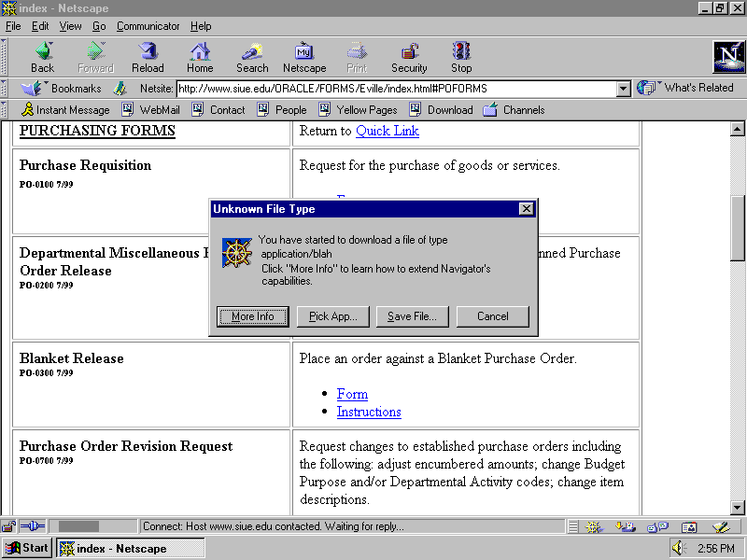The width and height of the screenshot is (747, 560).
Task: Follow the Quick Link hyperlink
Action: pos(387,131)
